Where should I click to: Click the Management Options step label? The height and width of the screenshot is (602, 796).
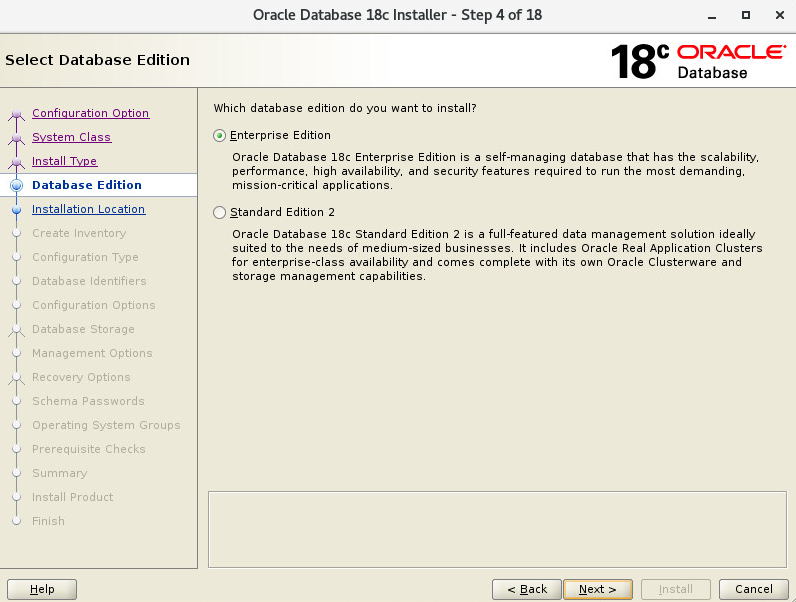[x=92, y=353]
